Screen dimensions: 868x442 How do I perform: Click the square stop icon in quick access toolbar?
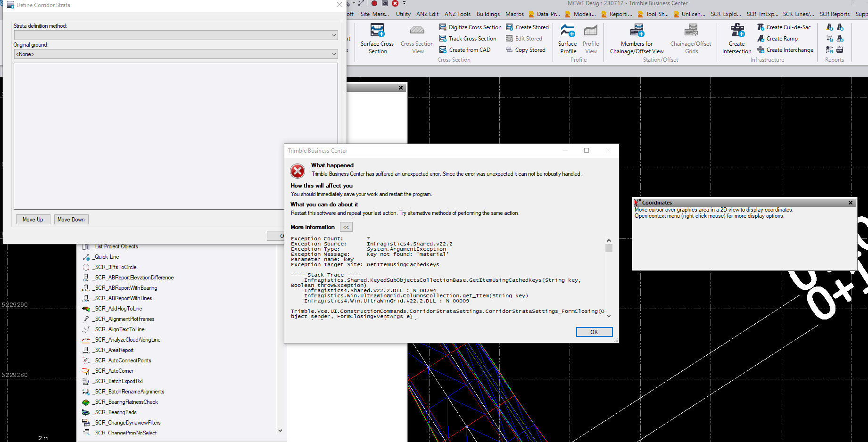pyautogui.click(x=385, y=3)
